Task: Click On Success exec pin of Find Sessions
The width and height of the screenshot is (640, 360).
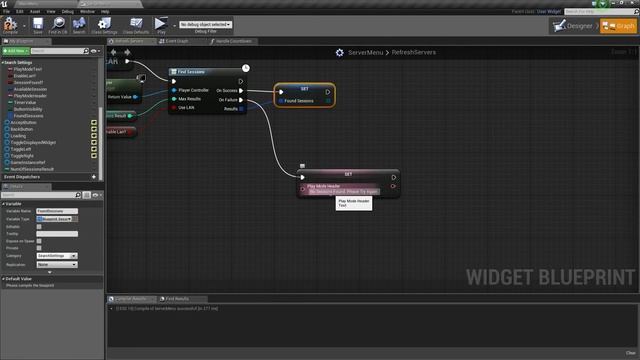Action: [x=241, y=91]
